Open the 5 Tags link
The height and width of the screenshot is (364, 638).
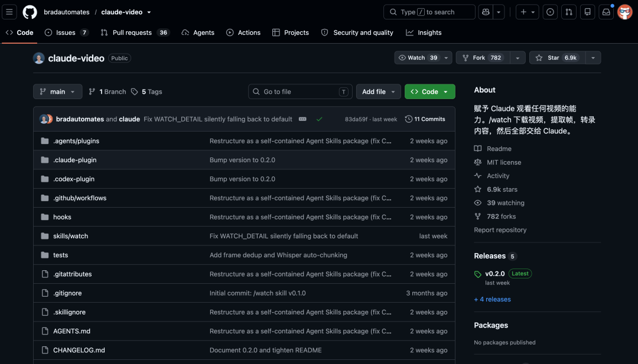(147, 92)
